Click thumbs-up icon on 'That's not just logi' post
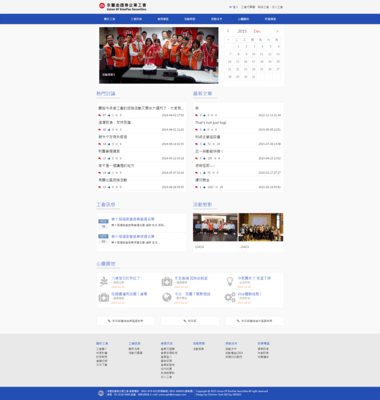This screenshot has width=380, height=400. 204,130
